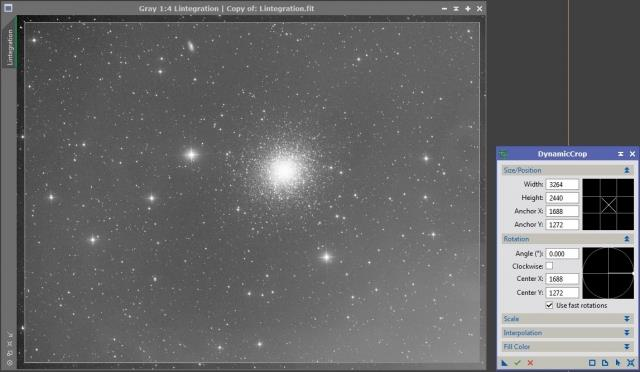640x372 pixels.
Task: Execute the crop with the green checkmark
Action: click(x=518, y=363)
